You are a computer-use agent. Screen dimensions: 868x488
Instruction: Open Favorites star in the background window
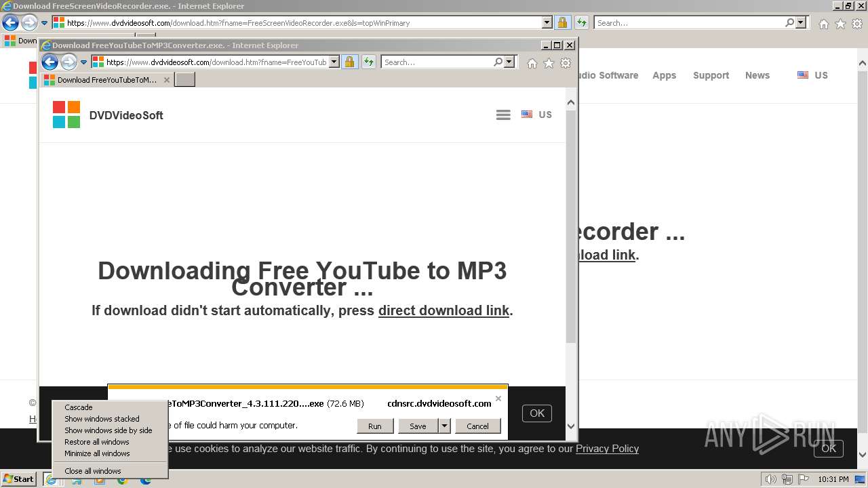tap(840, 24)
